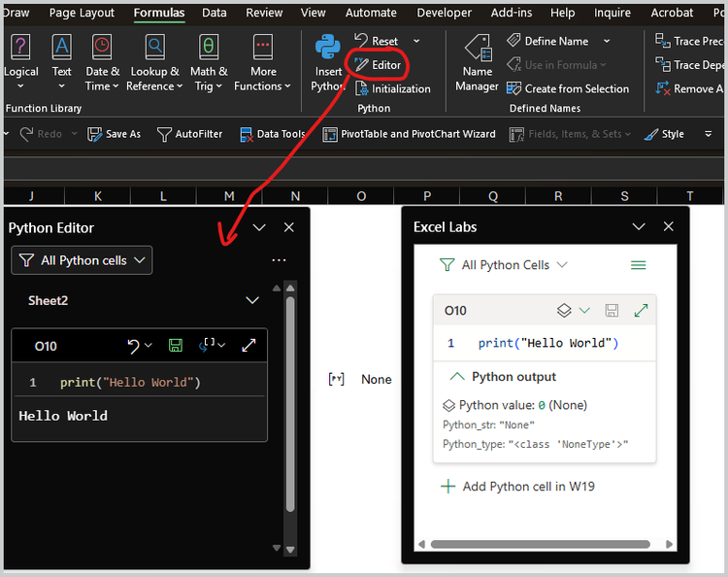Image resolution: width=728 pixels, height=577 pixels.
Task: Expand O10 cell editor in Python Editor
Action: pyautogui.click(x=248, y=345)
